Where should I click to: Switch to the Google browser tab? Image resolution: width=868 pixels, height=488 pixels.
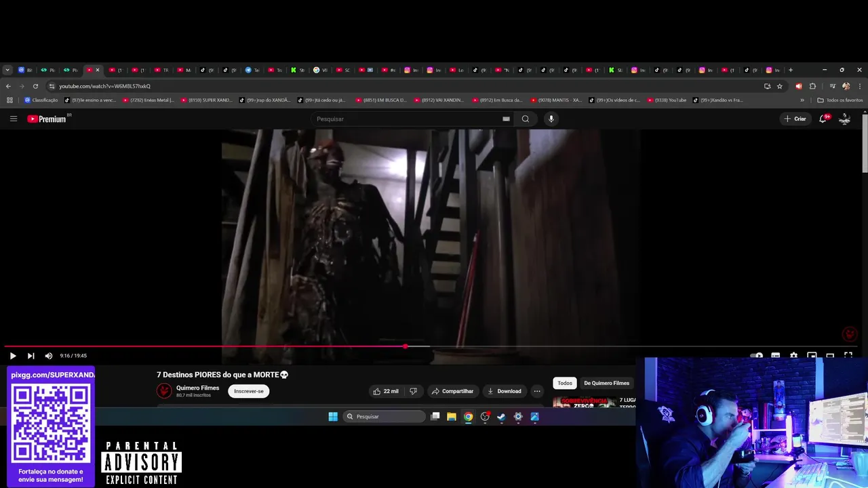[320, 70]
